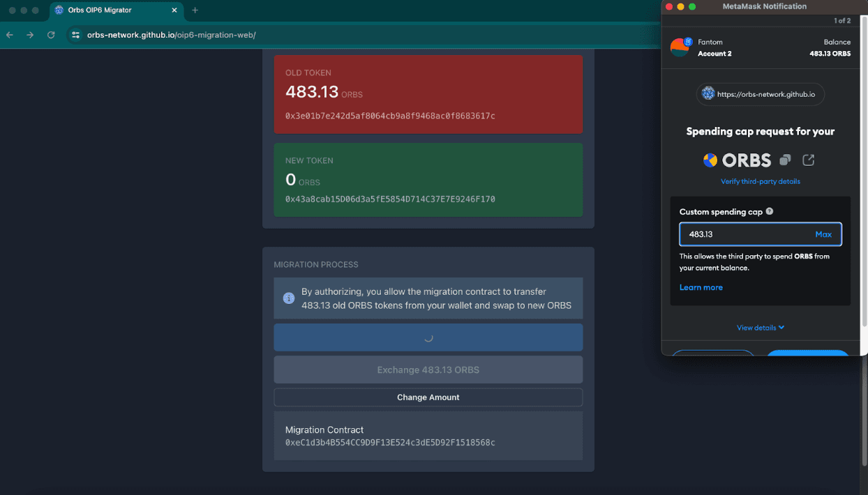Select the migration contract address

point(390,443)
